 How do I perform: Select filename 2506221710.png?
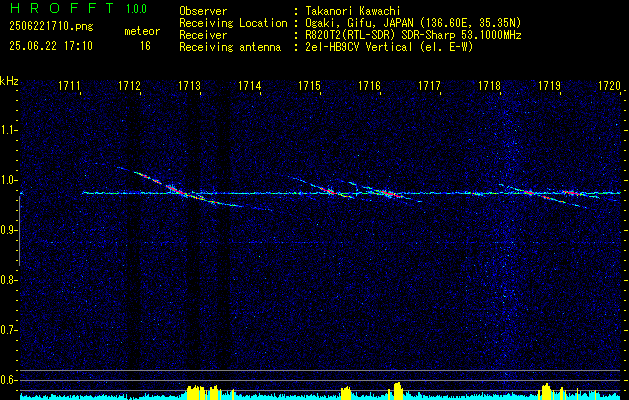pos(51,27)
